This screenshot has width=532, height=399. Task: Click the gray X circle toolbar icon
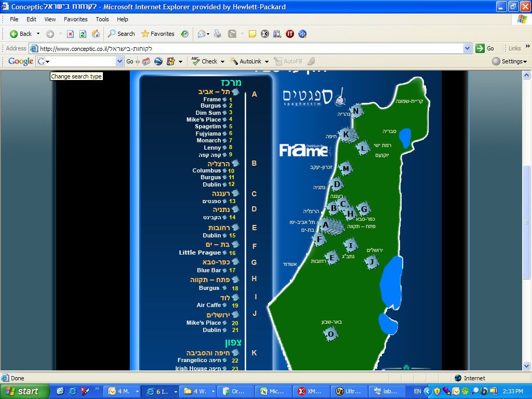coord(265,34)
